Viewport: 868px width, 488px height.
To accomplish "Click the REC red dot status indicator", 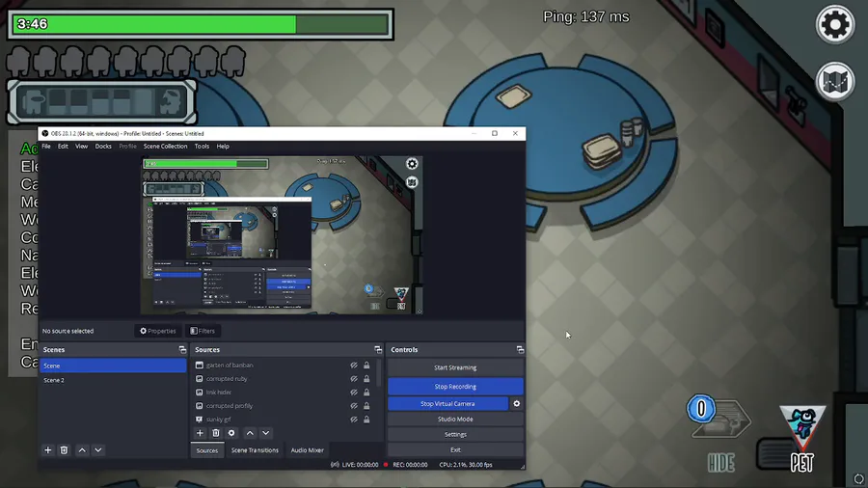I will (x=386, y=465).
